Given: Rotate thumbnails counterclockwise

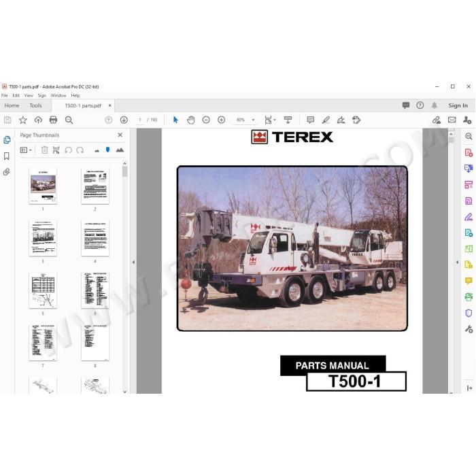Looking at the screenshot, I should 68,150.
